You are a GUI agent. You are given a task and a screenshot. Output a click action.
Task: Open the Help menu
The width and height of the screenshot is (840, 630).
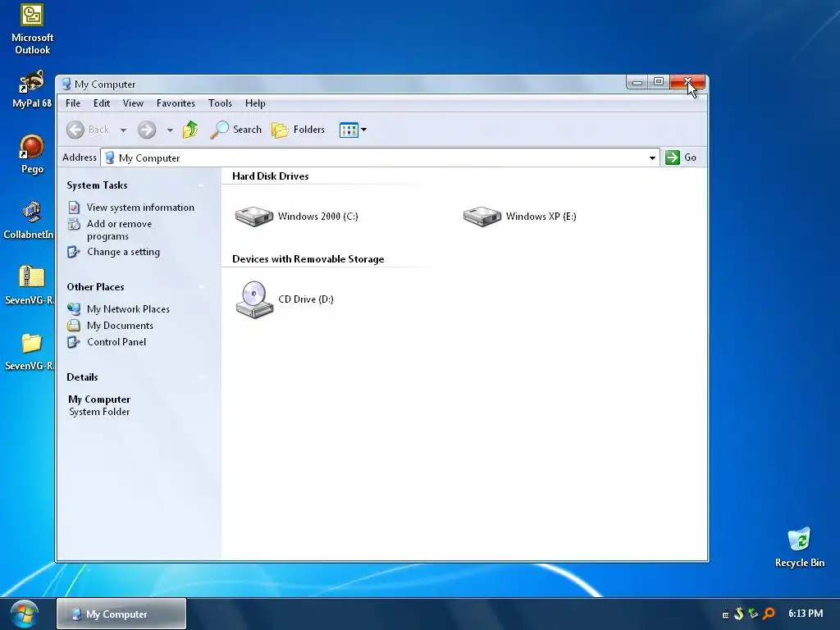(x=255, y=103)
